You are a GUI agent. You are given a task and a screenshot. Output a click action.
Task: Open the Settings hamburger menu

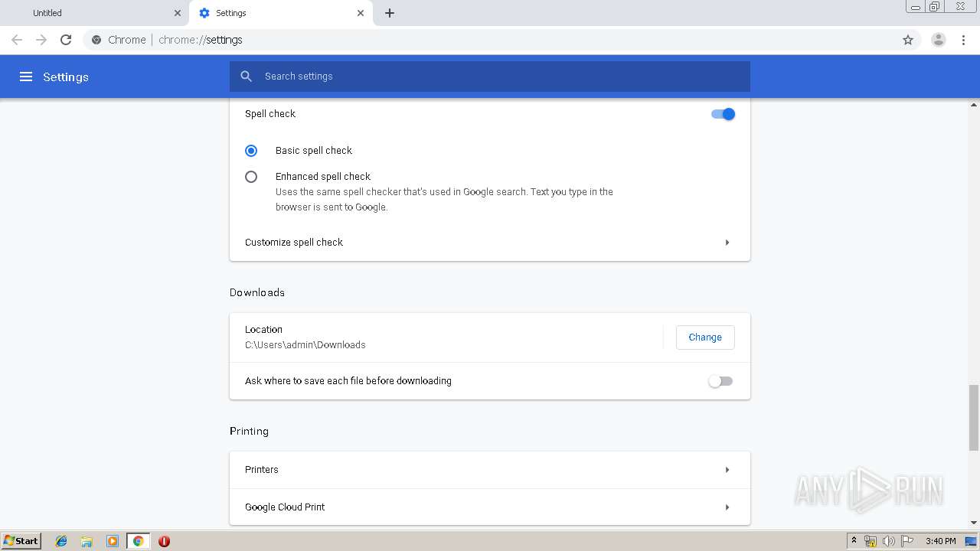pyautogui.click(x=26, y=77)
